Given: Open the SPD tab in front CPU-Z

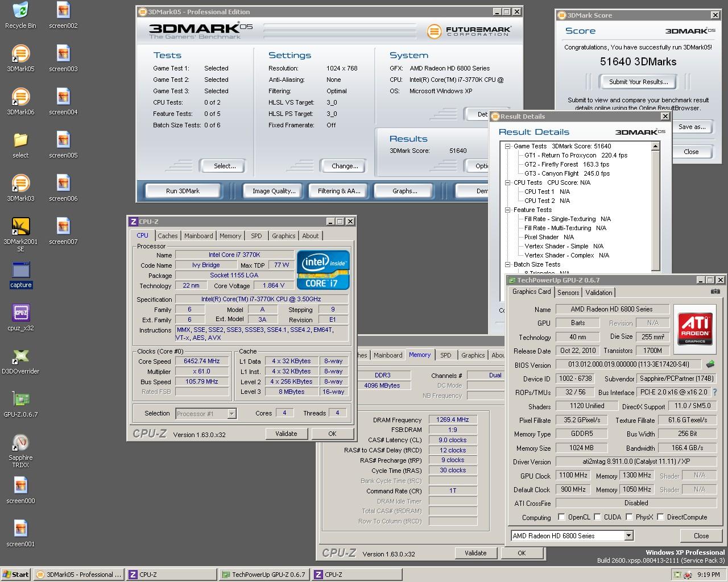Looking at the screenshot, I should [257, 236].
